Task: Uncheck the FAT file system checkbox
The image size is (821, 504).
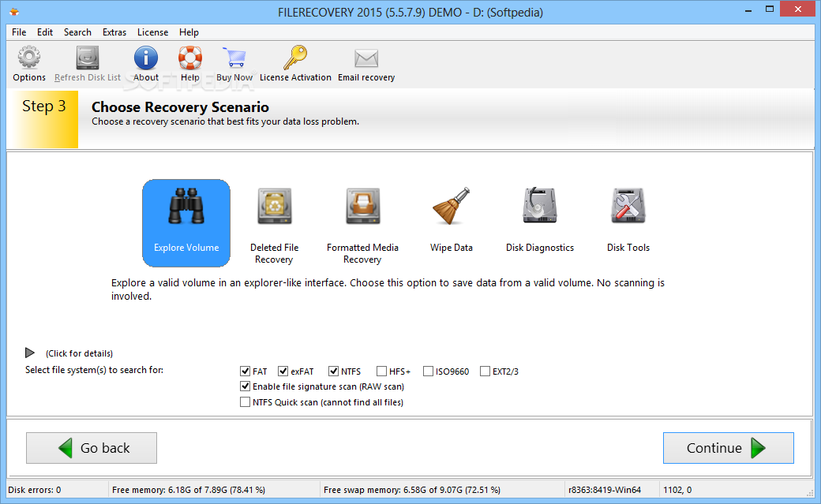Action: pos(245,371)
